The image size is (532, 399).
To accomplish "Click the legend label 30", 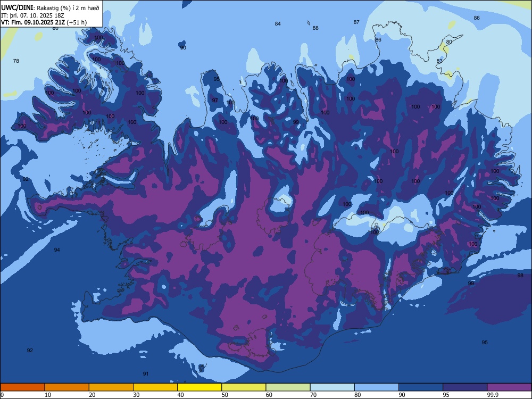I will coord(136,395).
